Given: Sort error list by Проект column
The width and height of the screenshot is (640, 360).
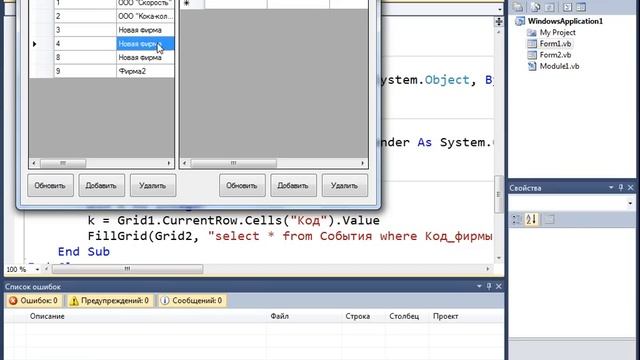Looking at the screenshot, I should click(x=445, y=316).
